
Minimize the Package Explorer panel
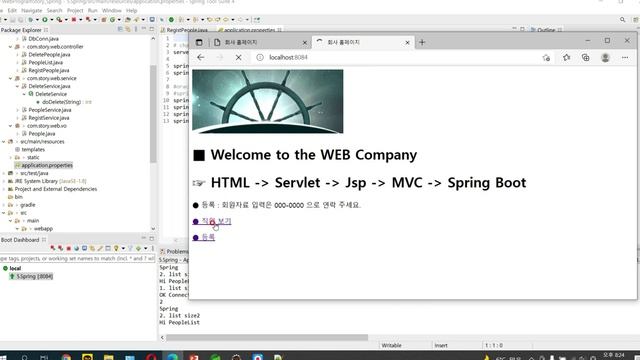(x=144, y=29)
